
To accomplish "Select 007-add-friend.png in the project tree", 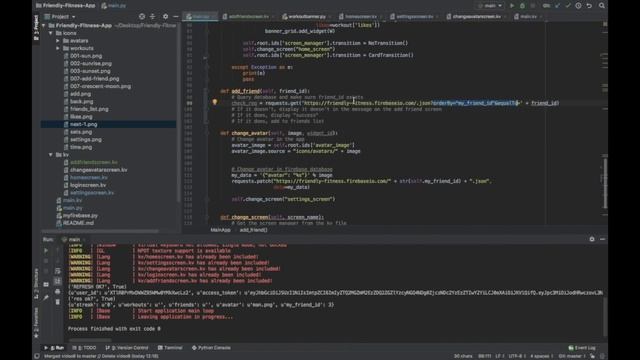I will 95,79.
